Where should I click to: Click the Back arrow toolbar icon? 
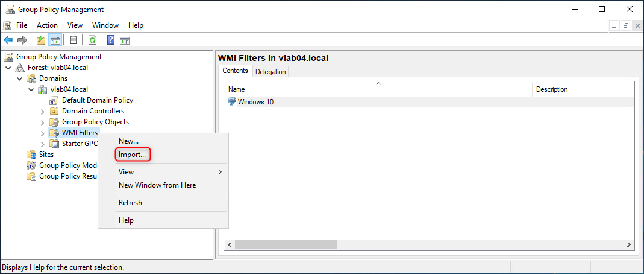click(x=8, y=40)
